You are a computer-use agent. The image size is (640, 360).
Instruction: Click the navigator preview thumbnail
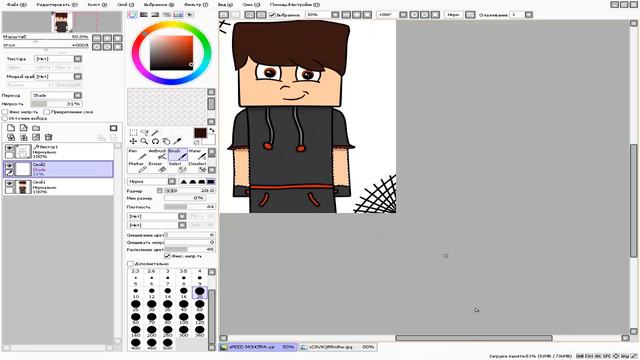tap(62, 22)
